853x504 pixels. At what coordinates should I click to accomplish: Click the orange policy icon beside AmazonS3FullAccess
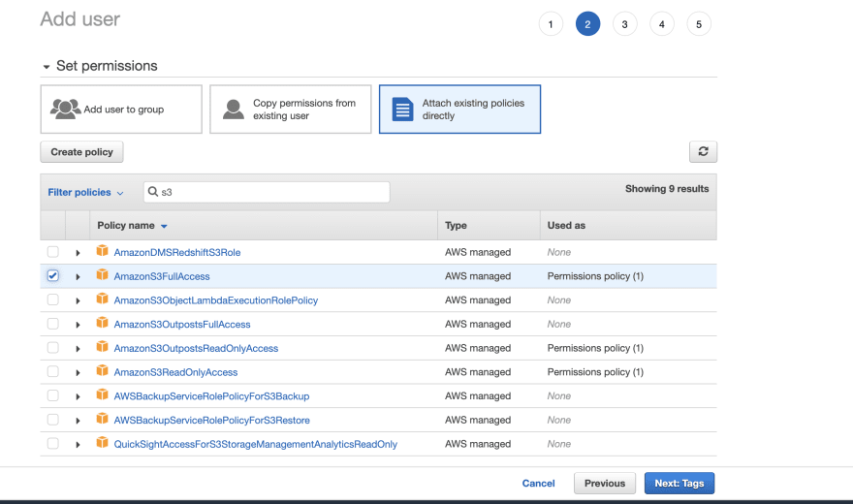pyautogui.click(x=102, y=274)
